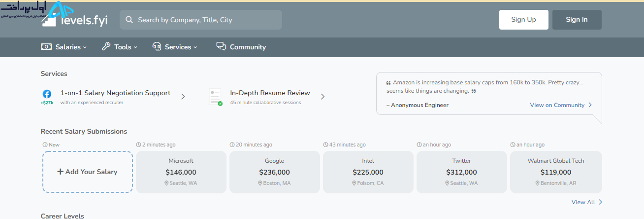
Task: Open In-Depth Resume Review link
Action: pos(270,93)
